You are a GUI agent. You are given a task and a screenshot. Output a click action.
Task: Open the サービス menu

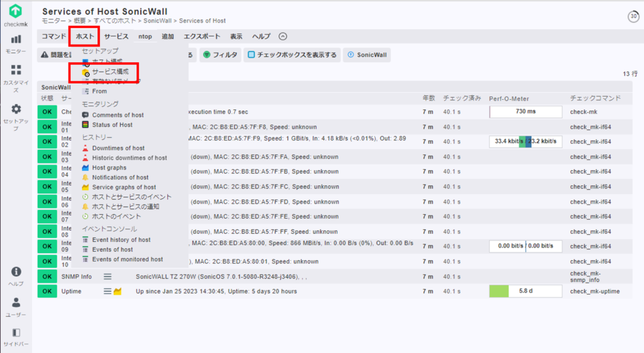point(116,36)
